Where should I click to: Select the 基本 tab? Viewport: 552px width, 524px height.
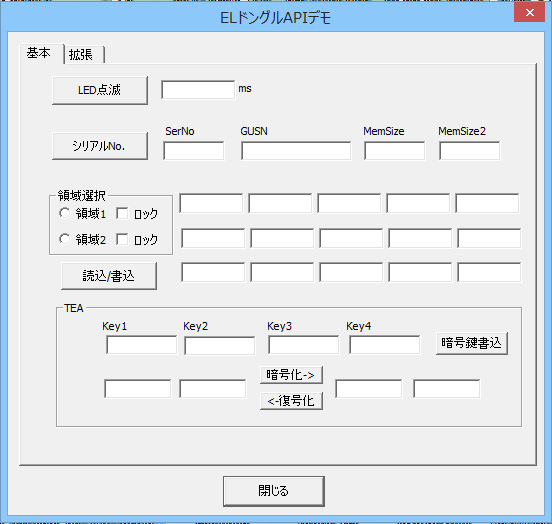(42, 54)
